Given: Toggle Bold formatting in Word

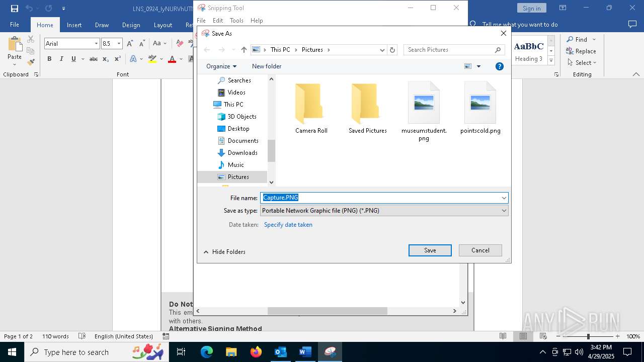Looking at the screenshot, I should (x=49, y=59).
